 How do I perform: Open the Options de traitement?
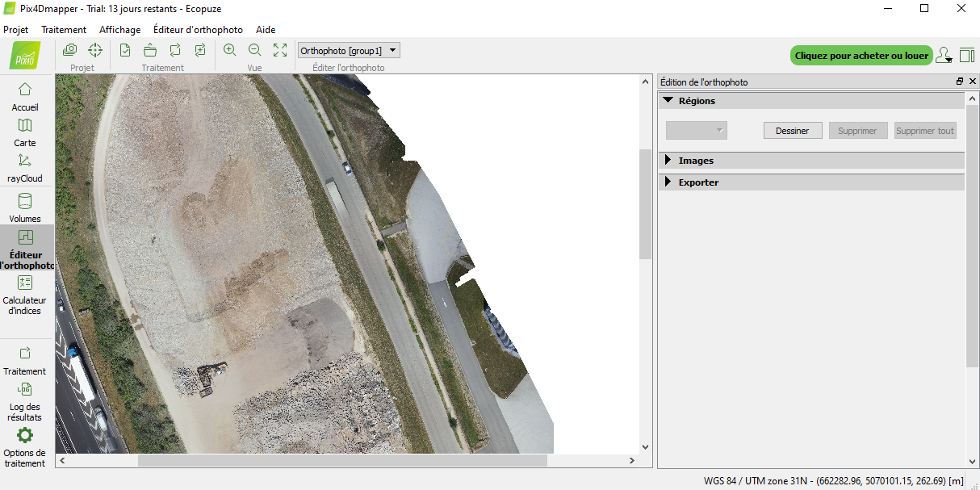click(x=25, y=446)
